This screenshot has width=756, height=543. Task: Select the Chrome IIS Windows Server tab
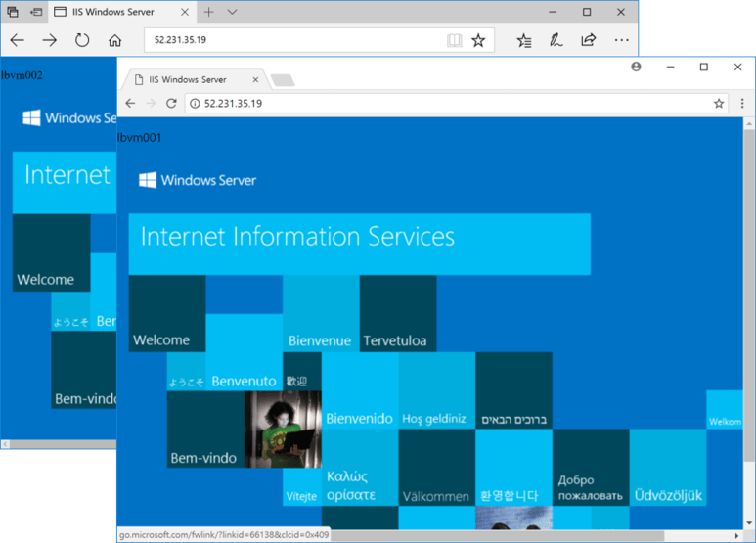click(192, 79)
